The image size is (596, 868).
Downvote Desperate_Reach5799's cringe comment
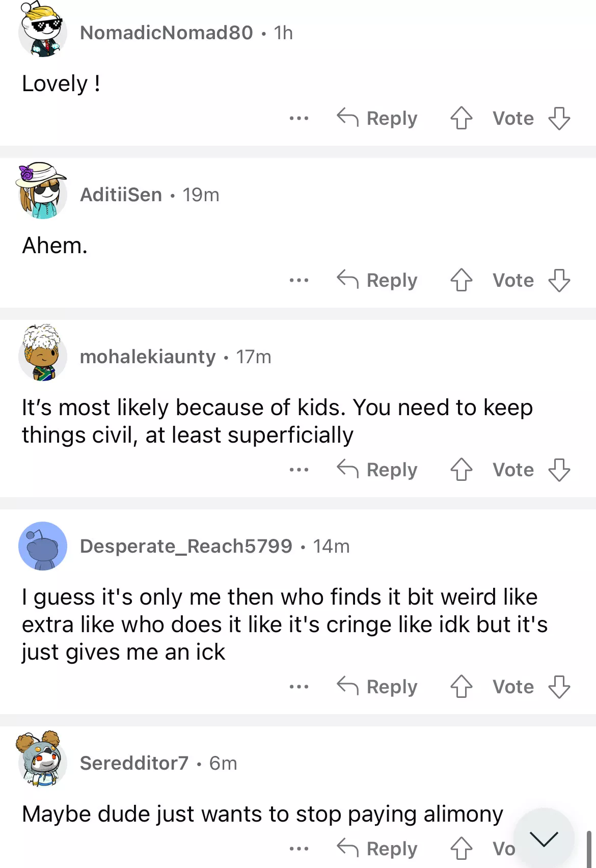tap(559, 687)
